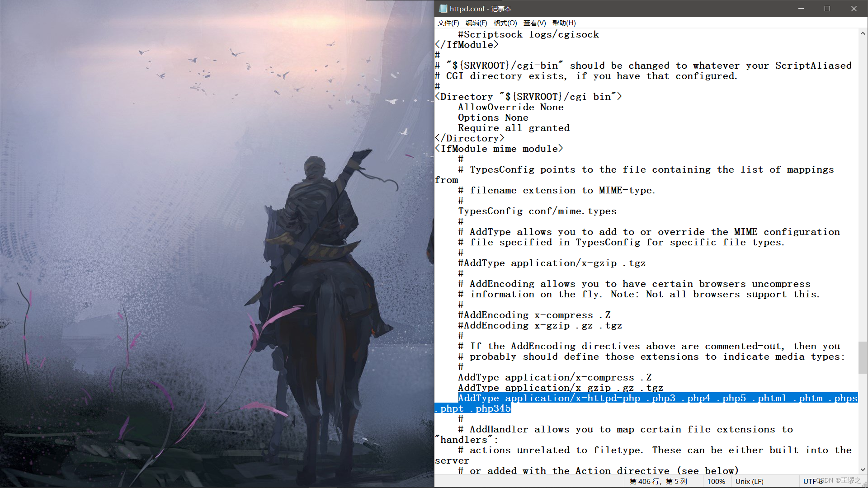Click the scrollbar up arrow
Image resolution: width=868 pixels, height=488 pixels.
[863, 33]
